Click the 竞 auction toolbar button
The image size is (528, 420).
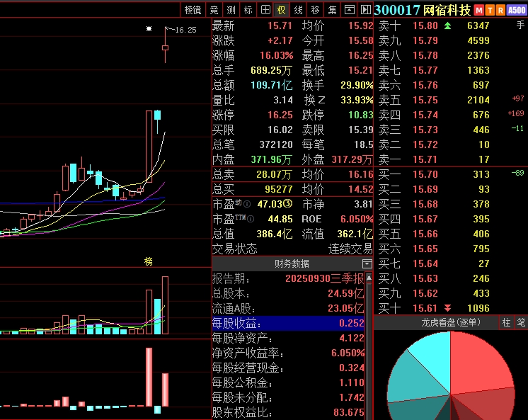[214, 10]
